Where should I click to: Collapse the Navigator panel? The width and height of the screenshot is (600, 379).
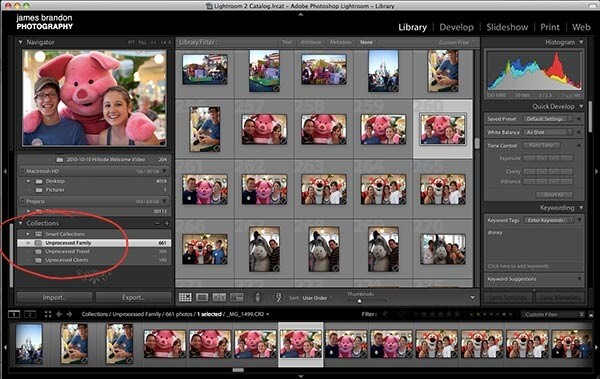pos(21,42)
